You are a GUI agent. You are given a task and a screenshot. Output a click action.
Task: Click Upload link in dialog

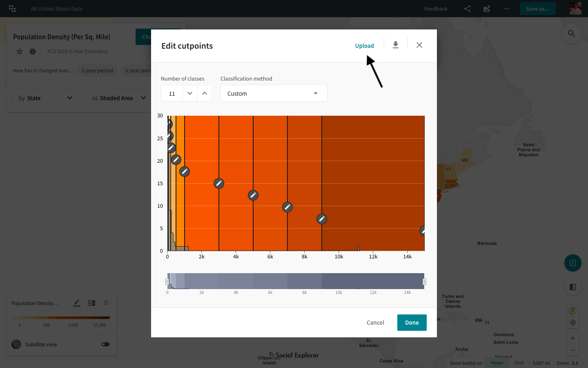[365, 46]
